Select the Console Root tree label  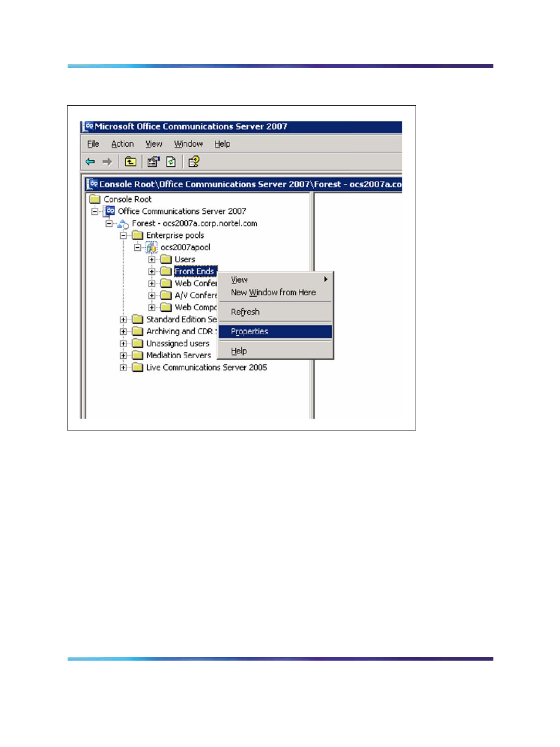click(x=127, y=200)
